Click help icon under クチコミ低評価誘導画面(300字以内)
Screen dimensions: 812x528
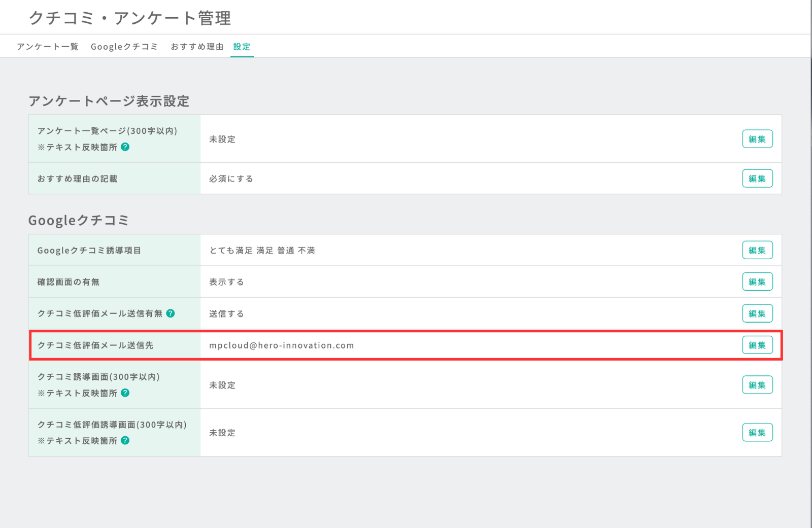click(125, 440)
